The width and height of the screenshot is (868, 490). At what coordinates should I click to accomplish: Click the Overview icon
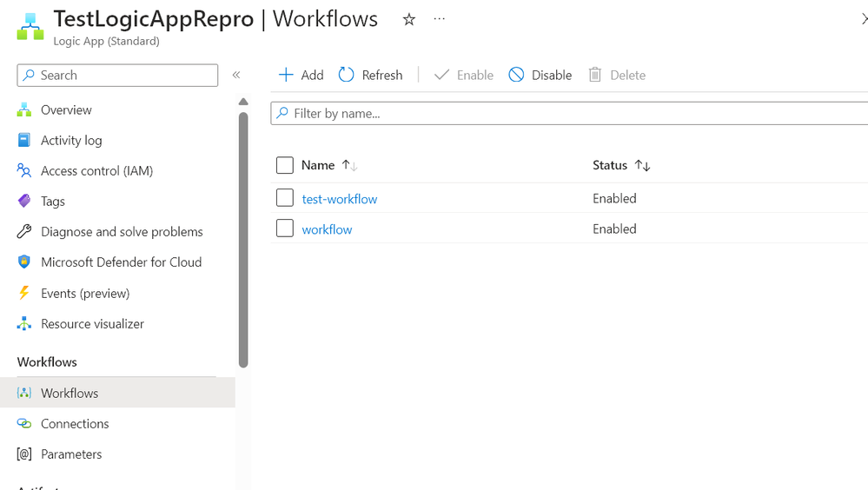tap(23, 109)
